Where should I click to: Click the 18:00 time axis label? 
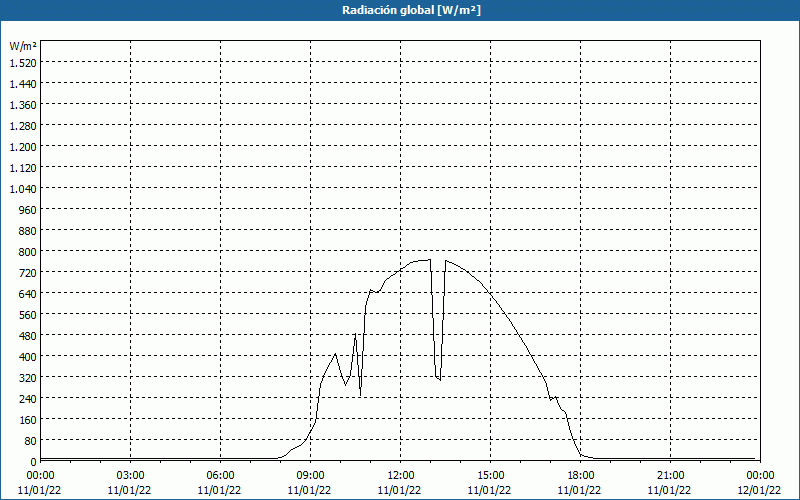(580, 476)
